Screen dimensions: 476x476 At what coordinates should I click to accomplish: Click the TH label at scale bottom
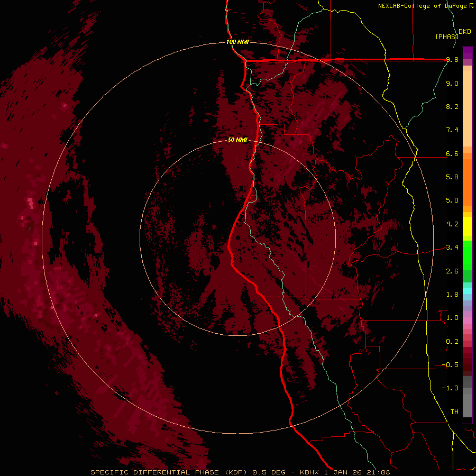454,412
